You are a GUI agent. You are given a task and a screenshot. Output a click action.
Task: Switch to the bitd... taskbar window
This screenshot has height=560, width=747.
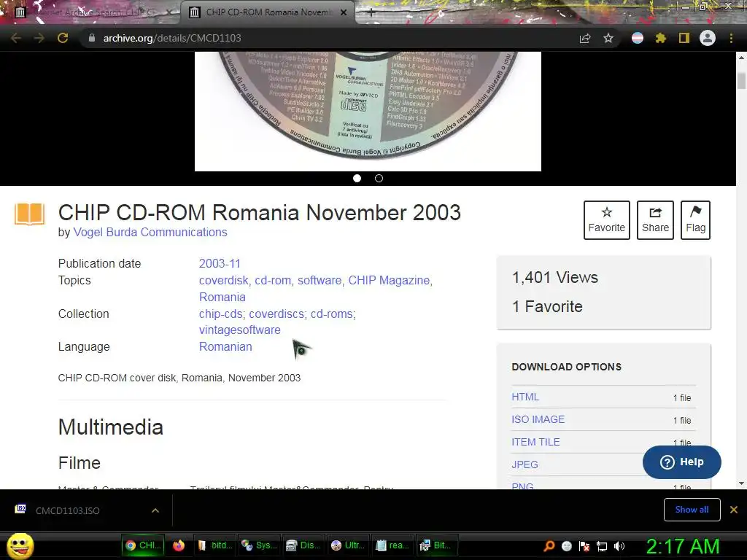point(215,545)
